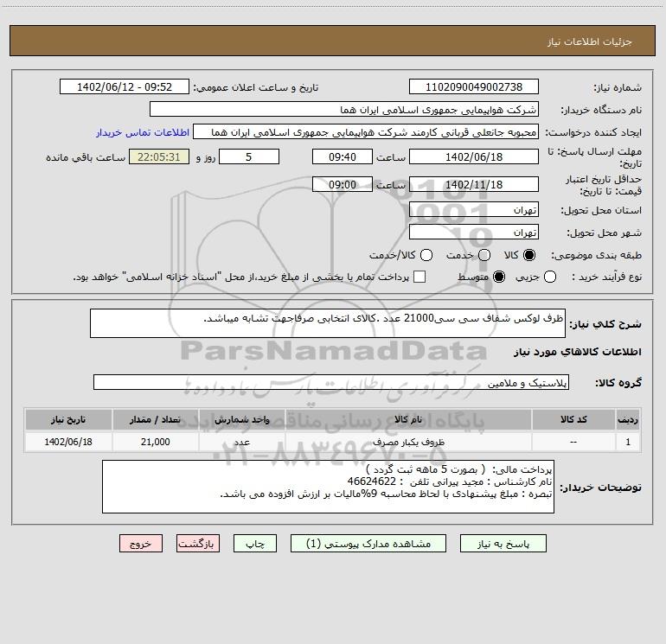Click the تاریخ نیاز column header
The image size is (666, 644).
click(68, 419)
